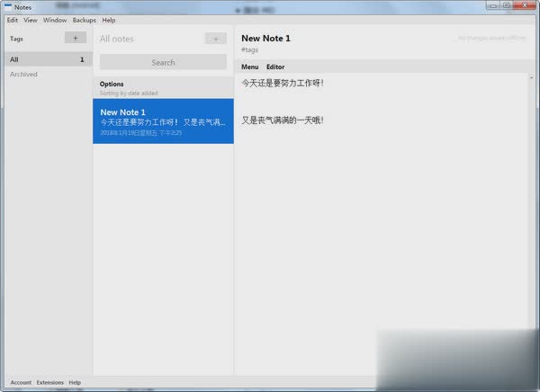Click Help in the bottom status bar

coord(75,383)
